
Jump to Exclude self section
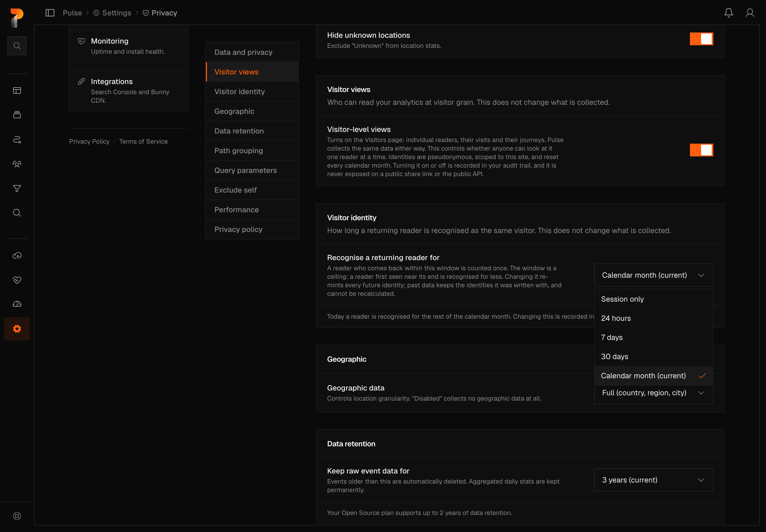click(x=252, y=190)
